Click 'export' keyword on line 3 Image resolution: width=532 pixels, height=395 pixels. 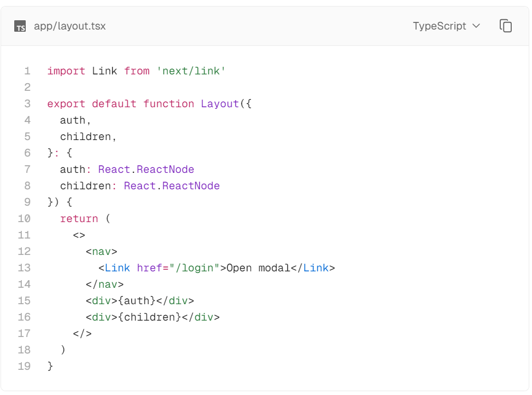coord(66,104)
